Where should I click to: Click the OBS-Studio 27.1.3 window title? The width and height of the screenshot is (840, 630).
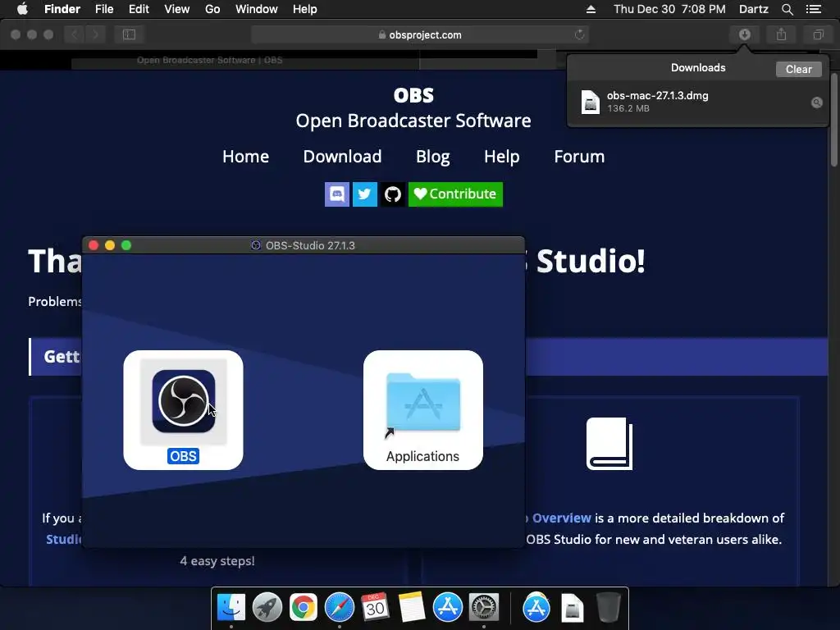[310, 245]
